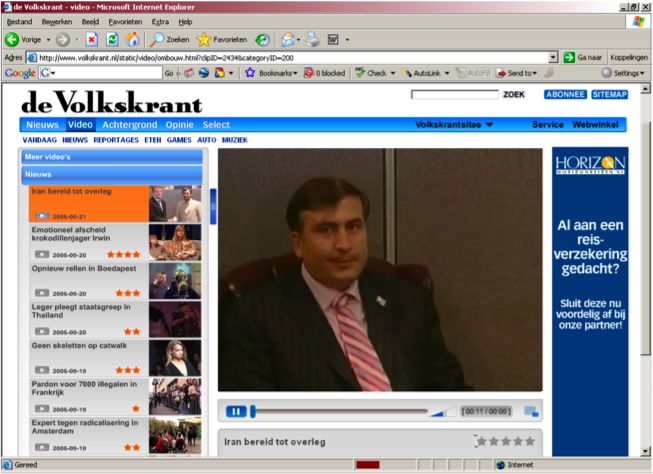Open the Favorieten menu in menu bar

pyautogui.click(x=125, y=21)
